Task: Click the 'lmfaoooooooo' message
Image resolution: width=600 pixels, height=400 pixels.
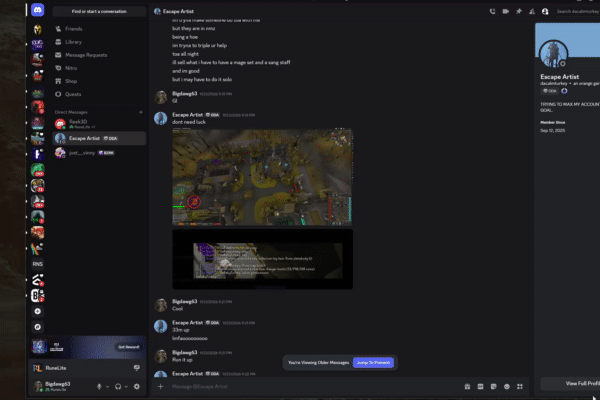Action: click(190, 338)
